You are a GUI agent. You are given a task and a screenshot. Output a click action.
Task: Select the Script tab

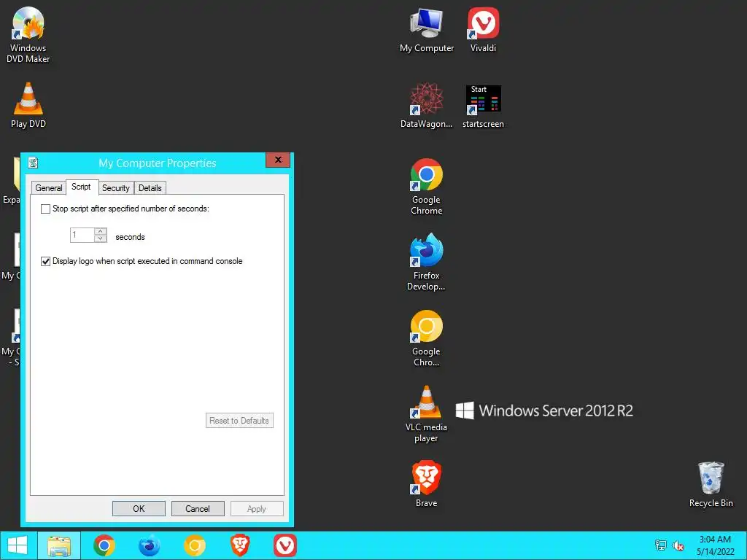(x=81, y=187)
